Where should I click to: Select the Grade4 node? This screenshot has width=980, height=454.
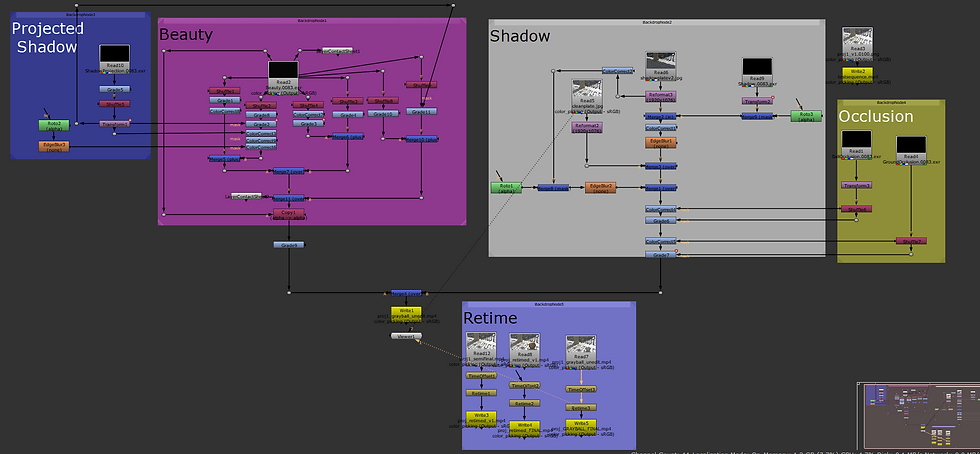348,115
